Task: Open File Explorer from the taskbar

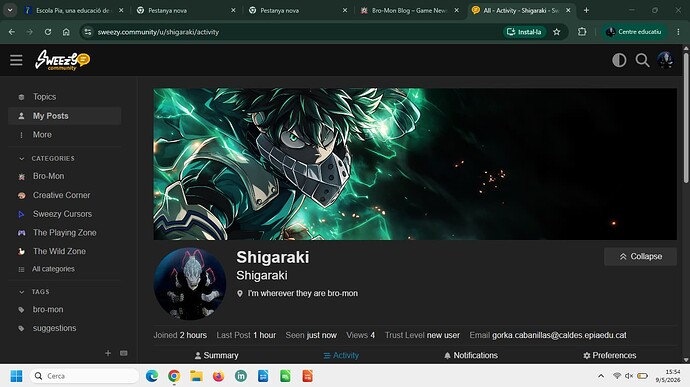Action: tap(196, 376)
